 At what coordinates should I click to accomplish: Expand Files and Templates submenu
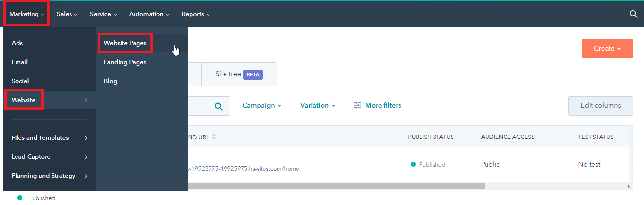click(49, 138)
